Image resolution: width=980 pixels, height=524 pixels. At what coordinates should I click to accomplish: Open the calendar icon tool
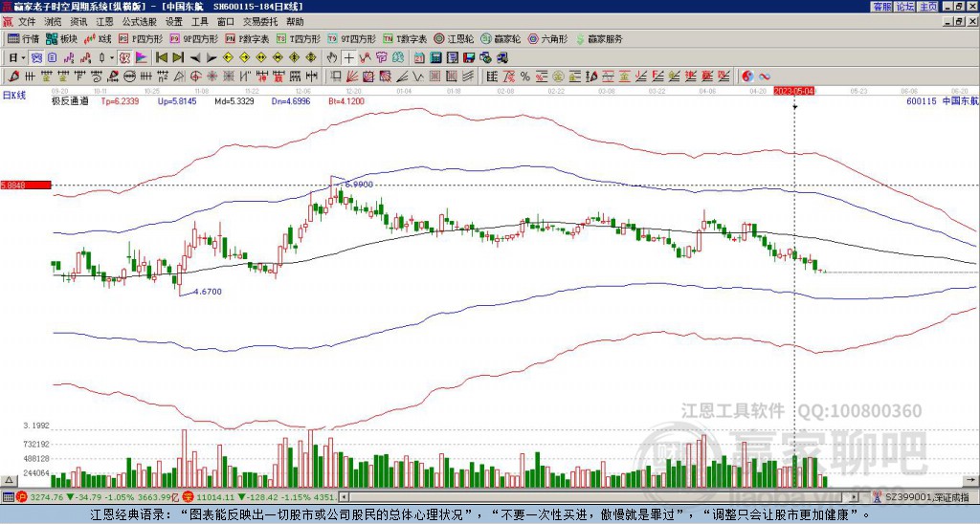pyautogui.click(x=419, y=58)
